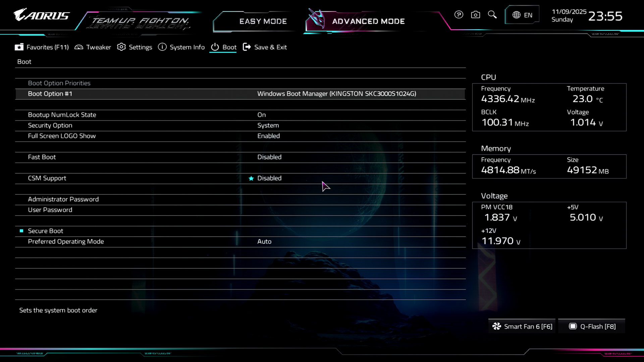This screenshot has height=362, width=644.
Task: Open Boot Option #1 device dropdown
Action: (336, 94)
